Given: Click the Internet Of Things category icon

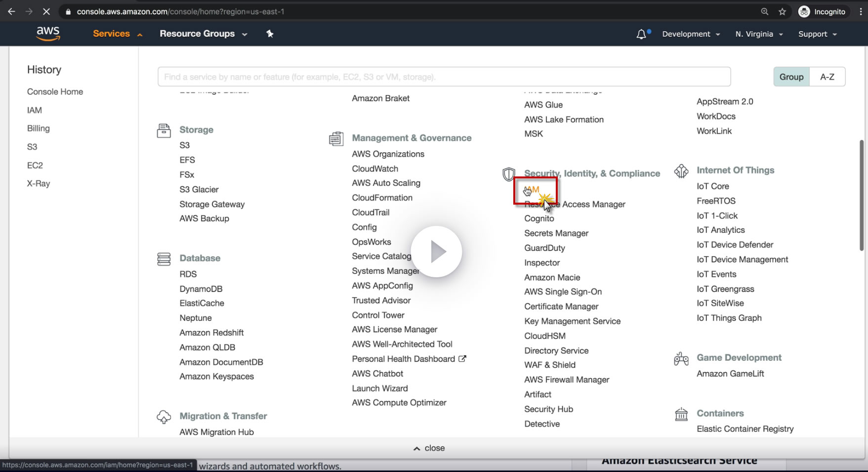Looking at the screenshot, I should (x=681, y=171).
